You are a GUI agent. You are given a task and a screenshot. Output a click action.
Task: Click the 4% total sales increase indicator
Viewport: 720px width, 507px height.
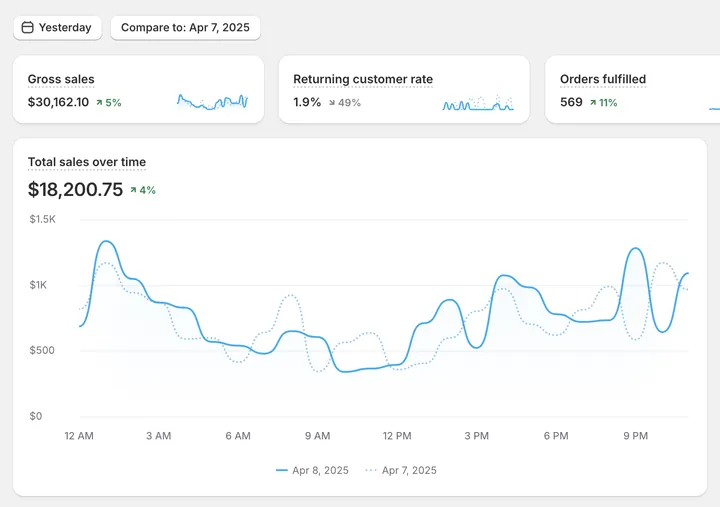click(x=143, y=190)
